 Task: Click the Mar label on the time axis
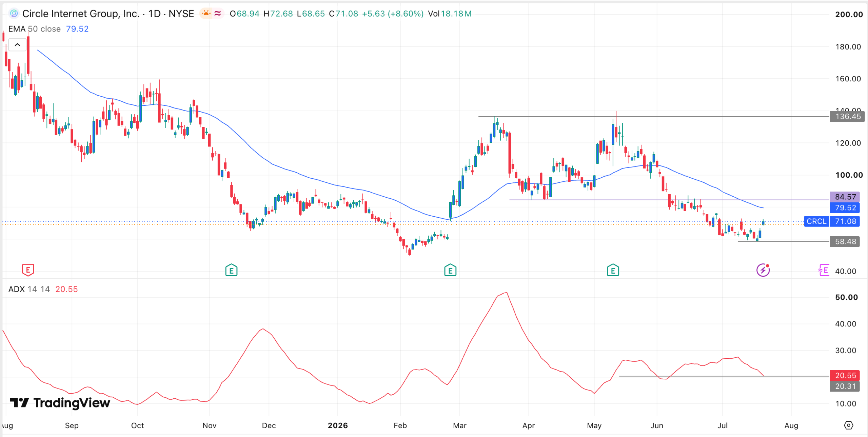(459, 425)
